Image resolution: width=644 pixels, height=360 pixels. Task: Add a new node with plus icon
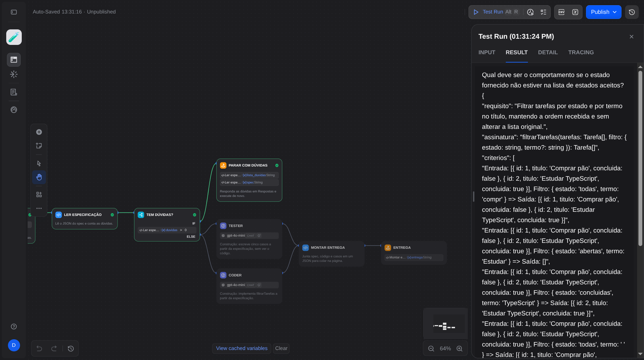pyautogui.click(x=39, y=132)
